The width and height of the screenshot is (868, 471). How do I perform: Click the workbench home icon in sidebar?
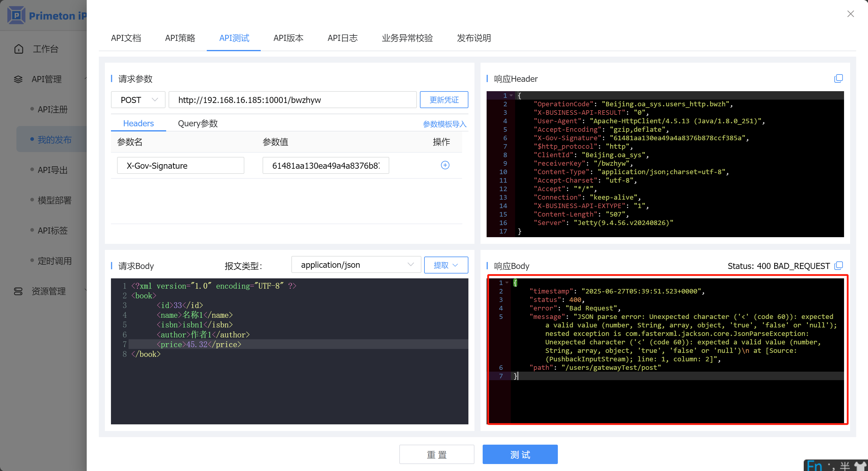[19, 49]
